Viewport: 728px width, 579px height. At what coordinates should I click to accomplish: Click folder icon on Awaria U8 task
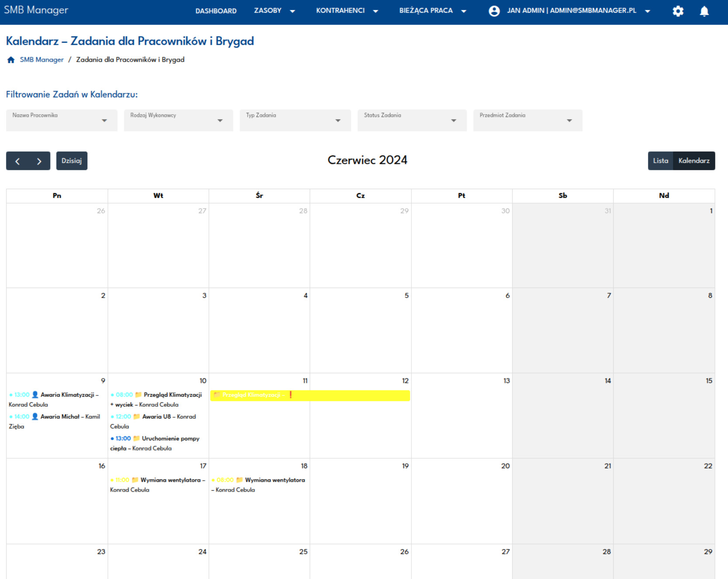[136, 416]
